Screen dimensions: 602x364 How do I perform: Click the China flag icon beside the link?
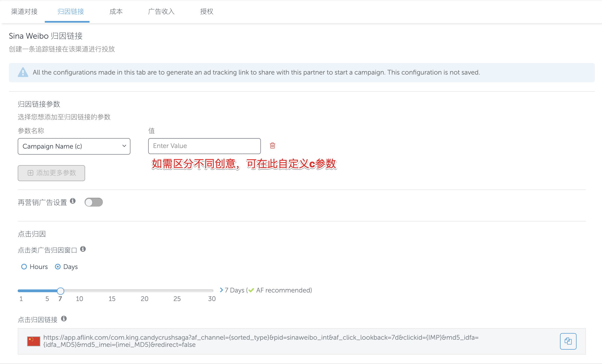pos(34,341)
